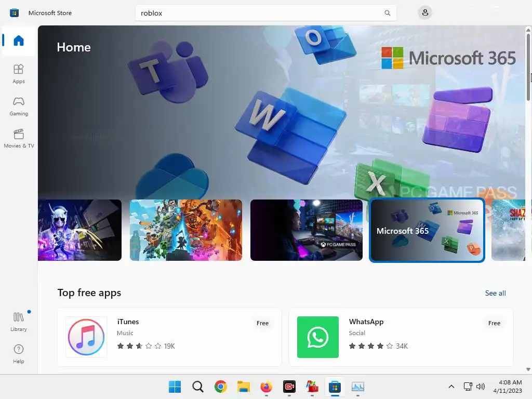Viewport: 532px width, 399px height.
Task: Open File Explorer from taskbar
Action: [244, 387]
